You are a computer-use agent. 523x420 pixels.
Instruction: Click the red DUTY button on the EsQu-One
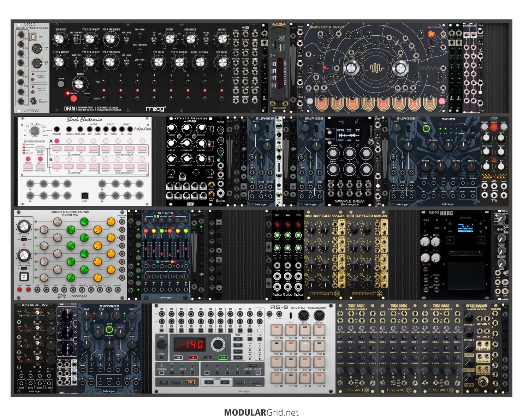click(40, 159)
